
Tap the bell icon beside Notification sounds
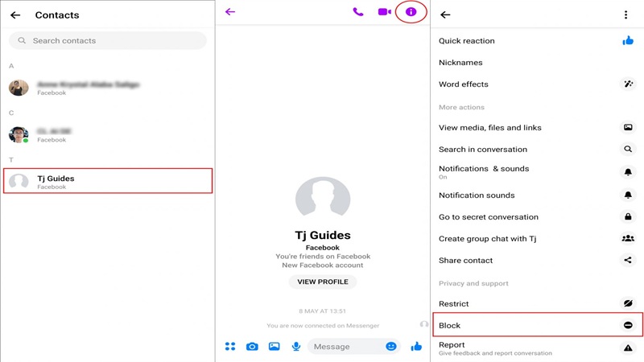pyautogui.click(x=628, y=195)
